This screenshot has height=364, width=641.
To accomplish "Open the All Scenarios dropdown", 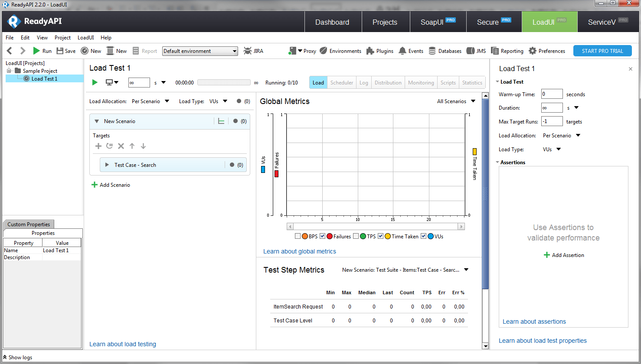I will tap(456, 101).
